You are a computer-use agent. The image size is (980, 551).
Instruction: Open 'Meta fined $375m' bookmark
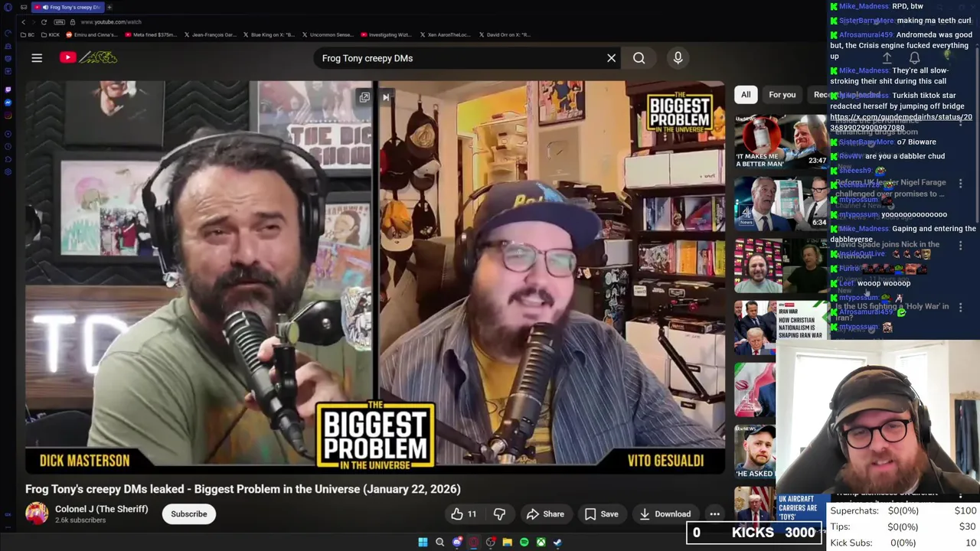click(151, 34)
